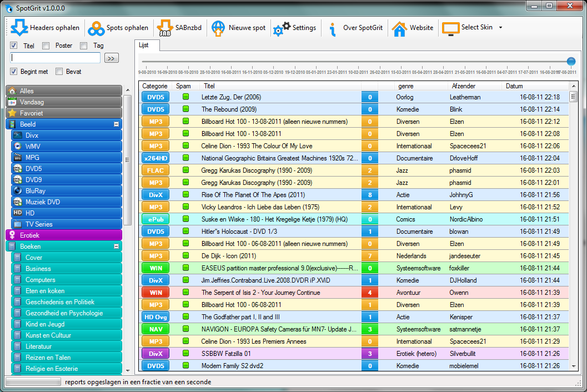Click the BluRay disc icon
Screen dimensions: 587x392
point(18,190)
